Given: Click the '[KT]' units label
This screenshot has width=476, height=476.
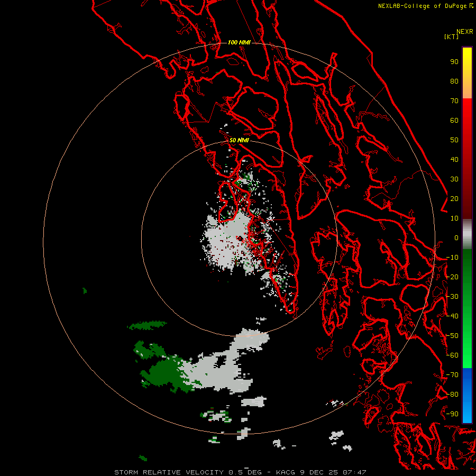Looking at the screenshot, I should coord(452,36).
